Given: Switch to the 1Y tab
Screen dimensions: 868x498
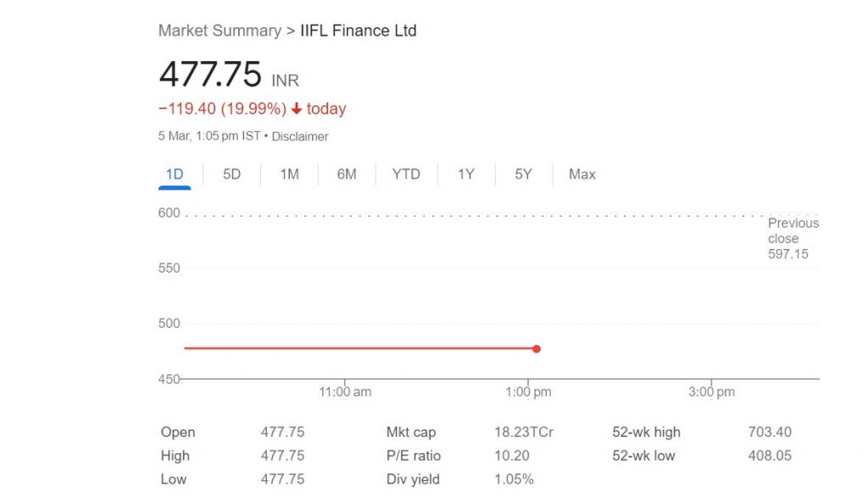Looking at the screenshot, I should coord(465,174).
